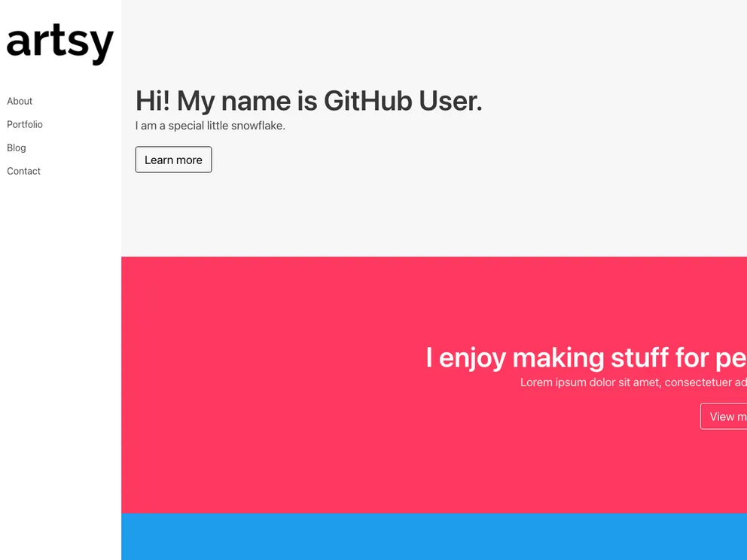Open the About page link
Viewport: 747px width, 560px height.
[x=20, y=101]
